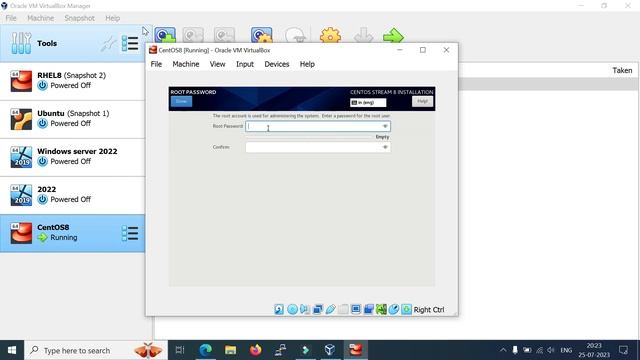Screen dimensions: 640x360
Task: Click the snapshot Properties toolbar icon
Action: pos(261,35)
